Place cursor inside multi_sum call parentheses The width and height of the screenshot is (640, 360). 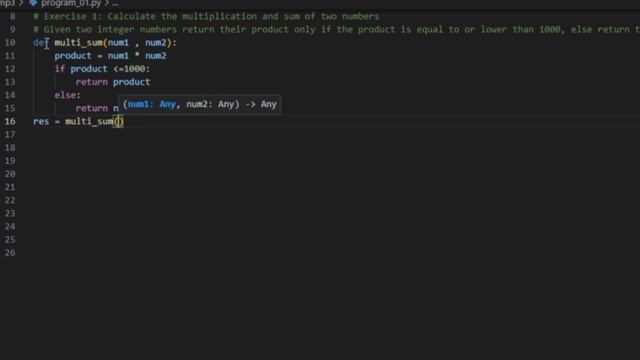tap(118, 121)
